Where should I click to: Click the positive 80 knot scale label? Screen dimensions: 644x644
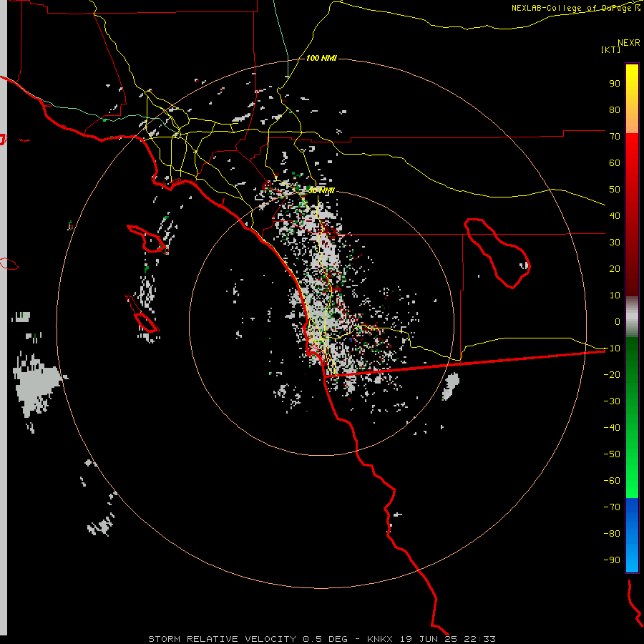615,109
